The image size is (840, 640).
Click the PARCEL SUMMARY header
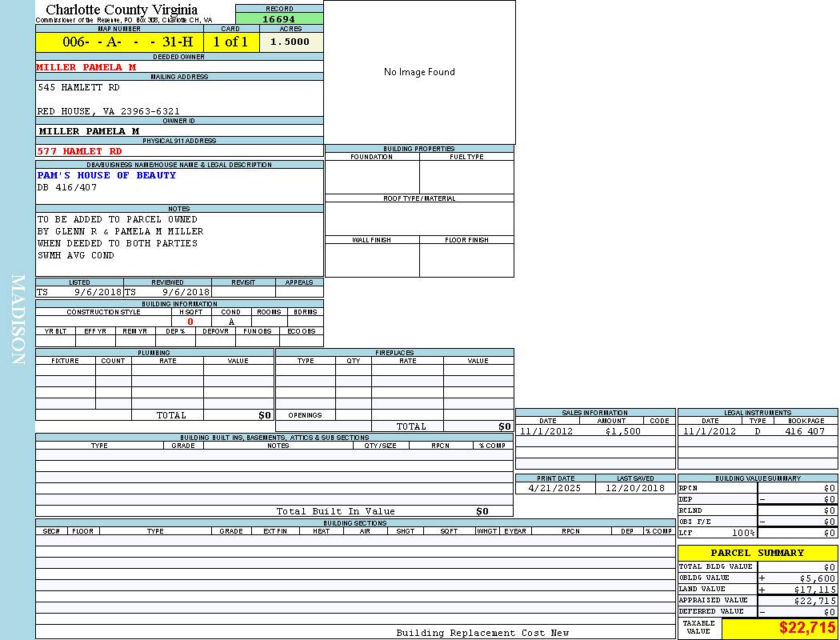click(x=757, y=553)
